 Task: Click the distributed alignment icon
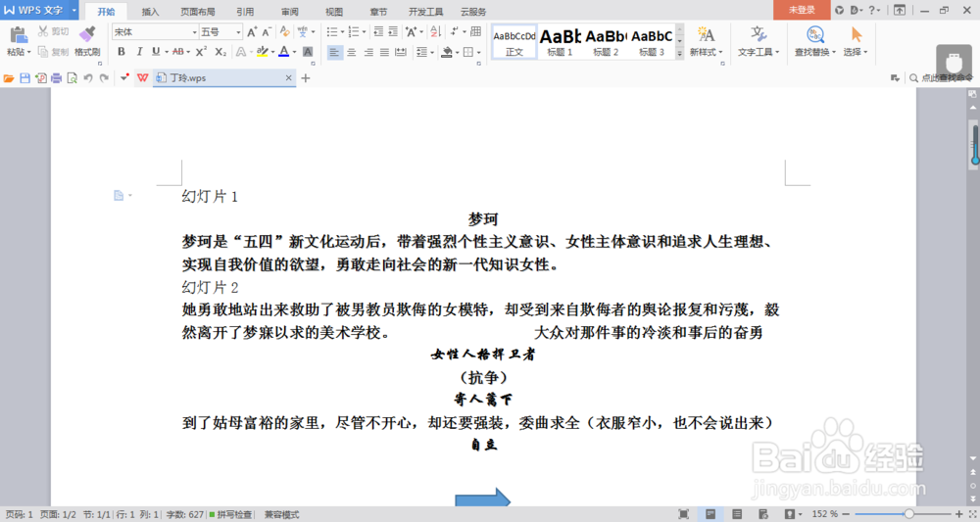click(x=401, y=53)
